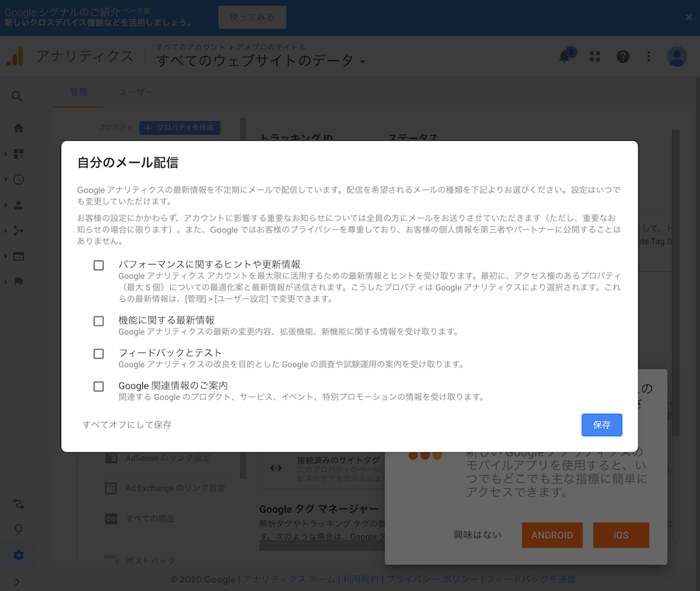Click すべてオフにして保存 link
This screenshot has width=700, height=591.
coord(127,425)
